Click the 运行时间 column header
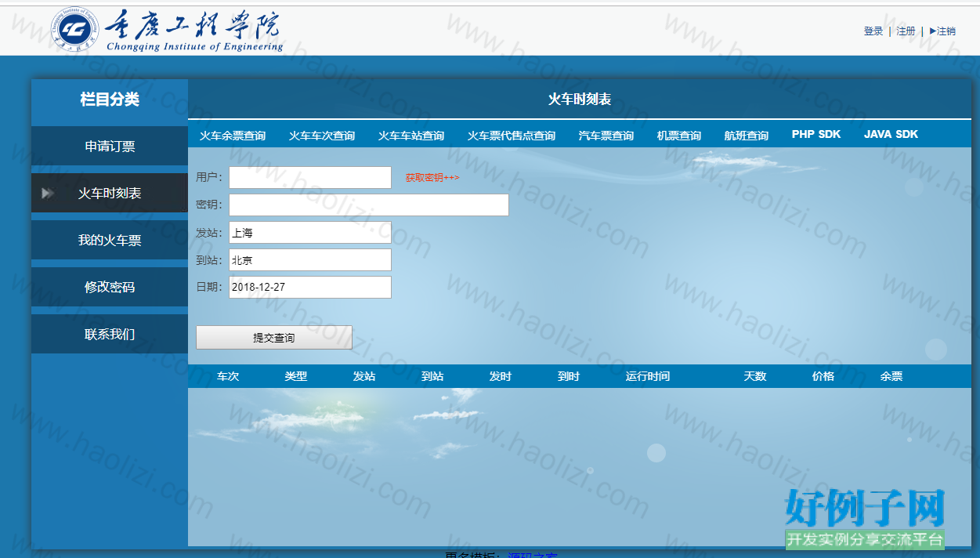The width and height of the screenshot is (980, 558). pos(648,376)
